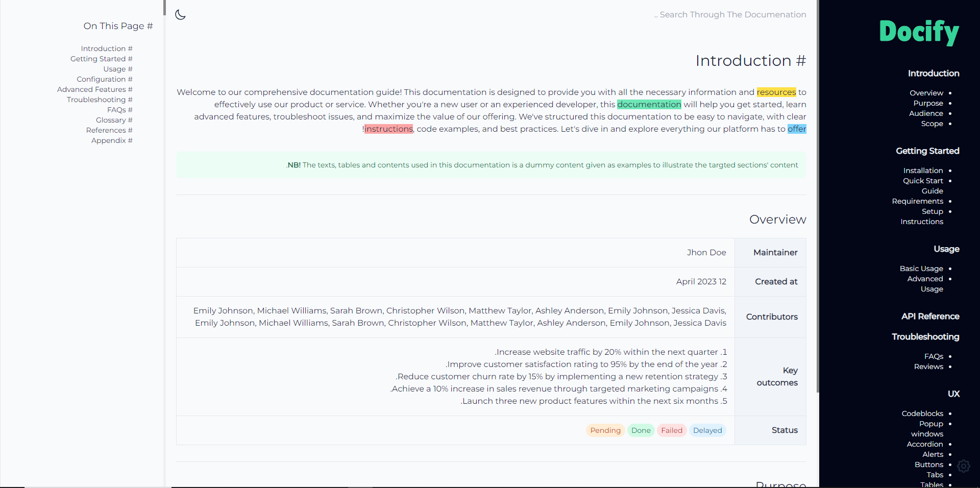Select Overview in the Introduction sidebar
Viewport: 980px width, 488px height.
tap(927, 92)
